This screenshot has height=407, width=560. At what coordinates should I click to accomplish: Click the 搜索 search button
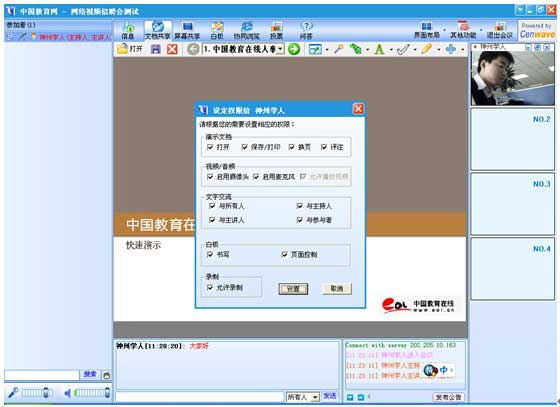pos(90,374)
